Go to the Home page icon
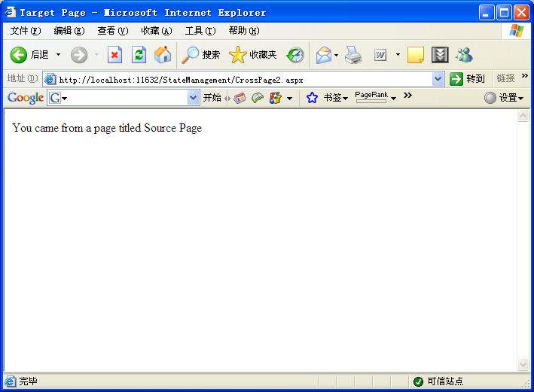The image size is (534, 392). 163,55
